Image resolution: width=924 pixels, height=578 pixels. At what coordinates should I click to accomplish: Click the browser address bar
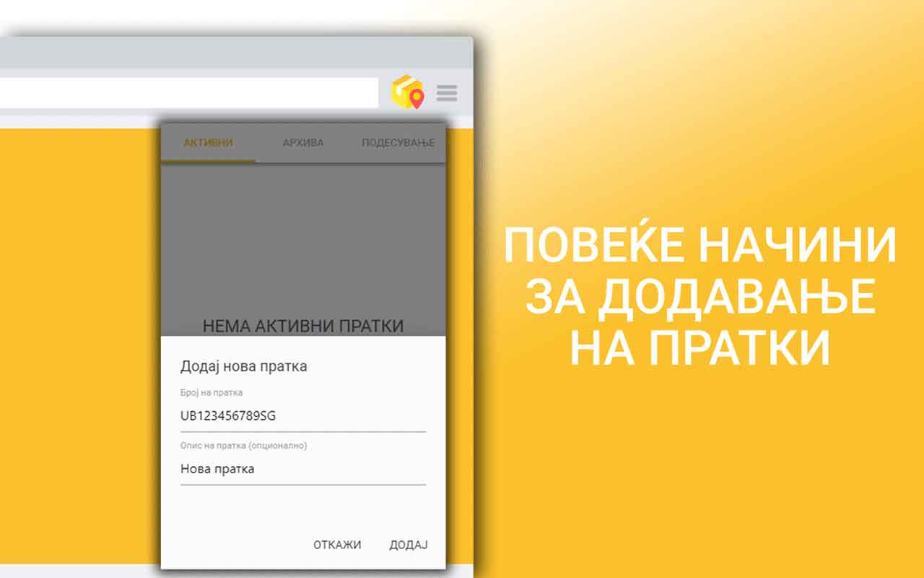click(188, 92)
